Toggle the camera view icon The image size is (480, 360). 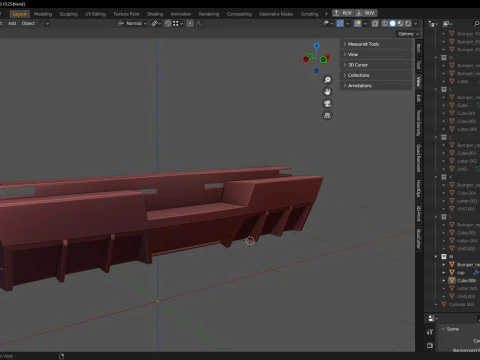tap(327, 103)
